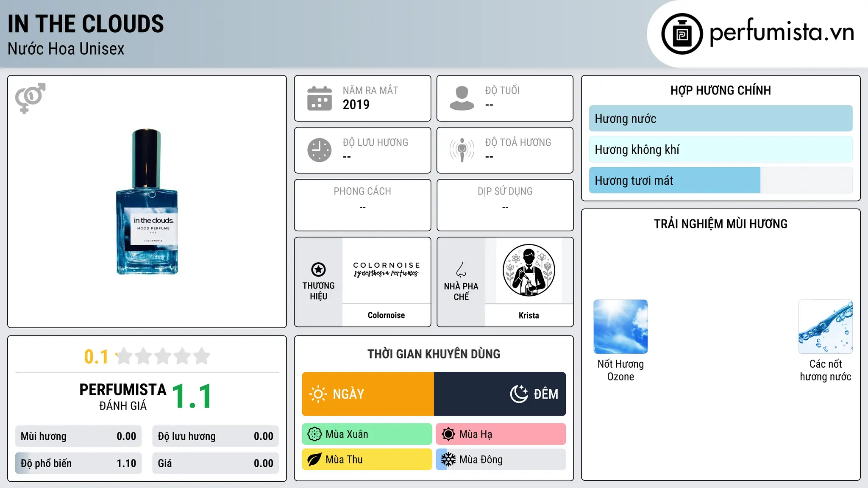Click the Krista perfumer name link
The image size is (868, 488).
point(529,315)
